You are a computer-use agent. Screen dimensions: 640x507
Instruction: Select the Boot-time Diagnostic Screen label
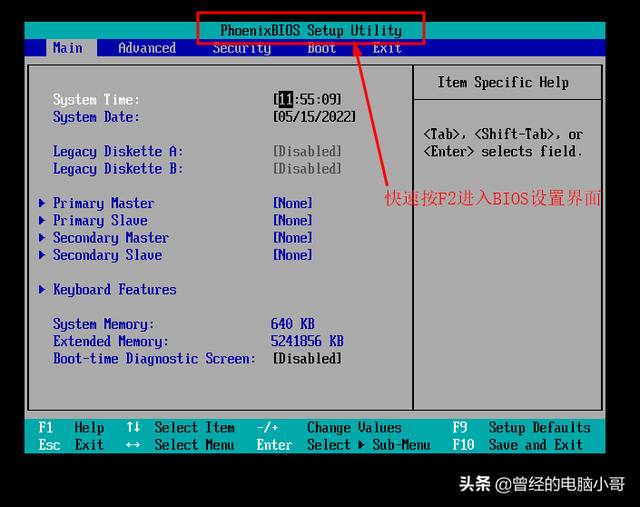154,358
